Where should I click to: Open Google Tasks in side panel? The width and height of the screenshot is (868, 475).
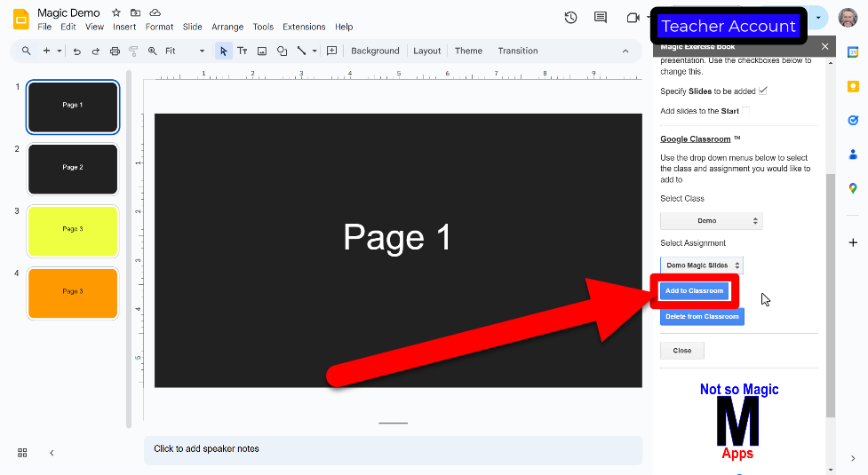coord(853,120)
